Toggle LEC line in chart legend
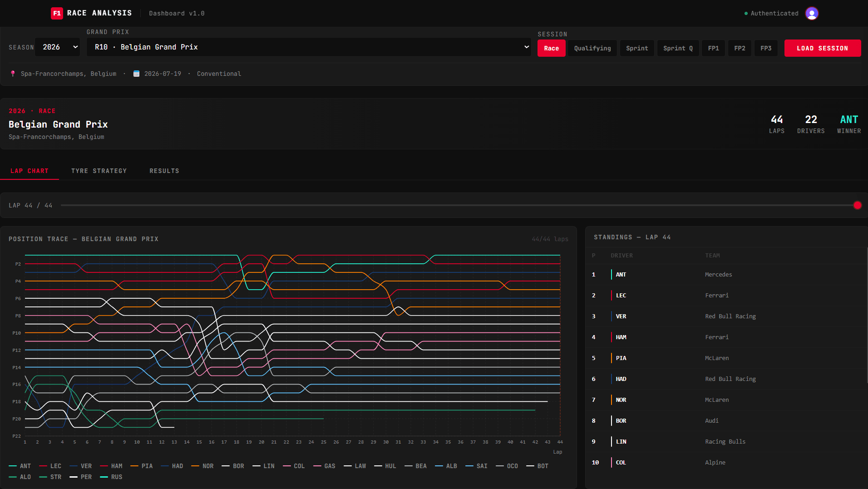868x489 pixels. pos(50,466)
